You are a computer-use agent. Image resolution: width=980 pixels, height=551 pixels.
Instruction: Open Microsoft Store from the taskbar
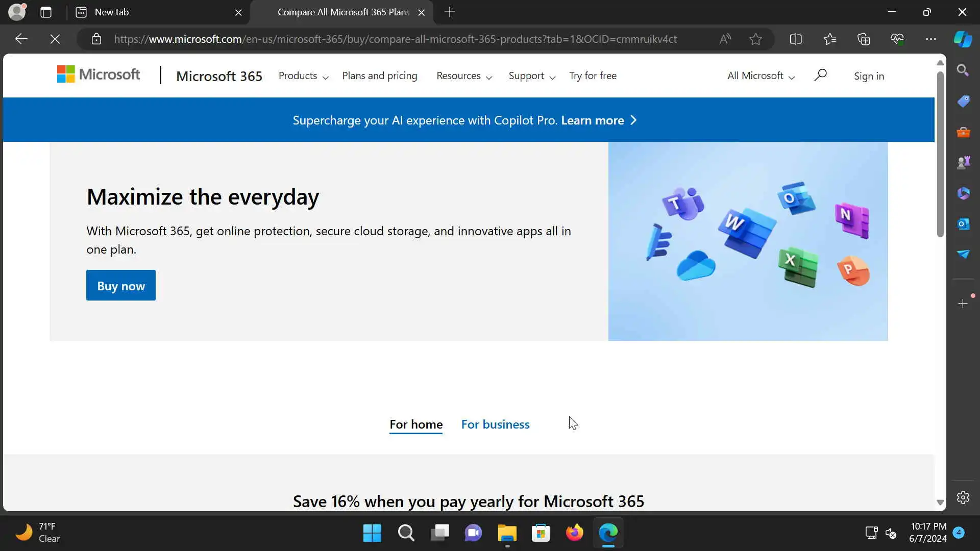pyautogui.click(x=541, y=533)
